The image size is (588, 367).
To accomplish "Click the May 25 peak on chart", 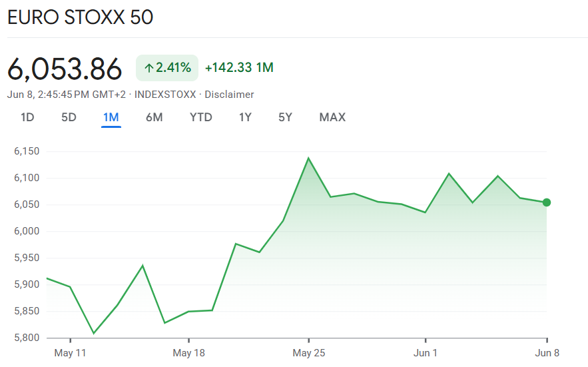I will [x=308, y=159].
